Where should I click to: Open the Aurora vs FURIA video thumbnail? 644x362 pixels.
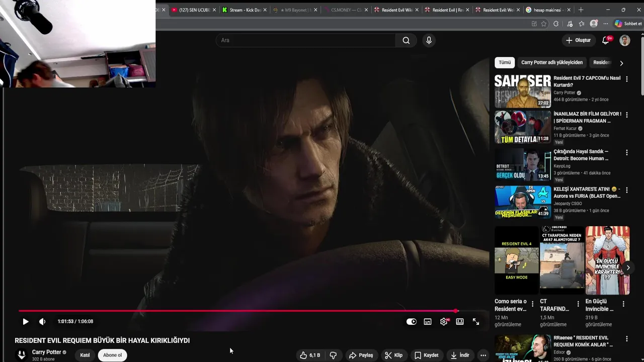(x=523, y=202)
